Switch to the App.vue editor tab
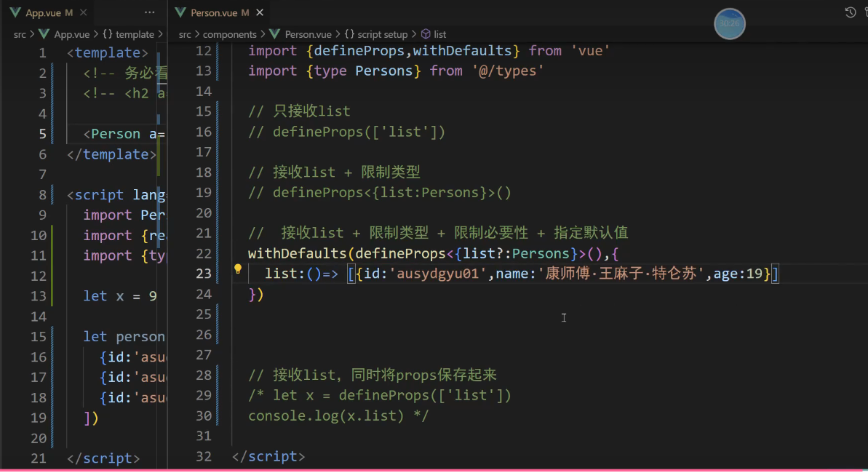The image size is (868, 473). click(x=44, y=12)
